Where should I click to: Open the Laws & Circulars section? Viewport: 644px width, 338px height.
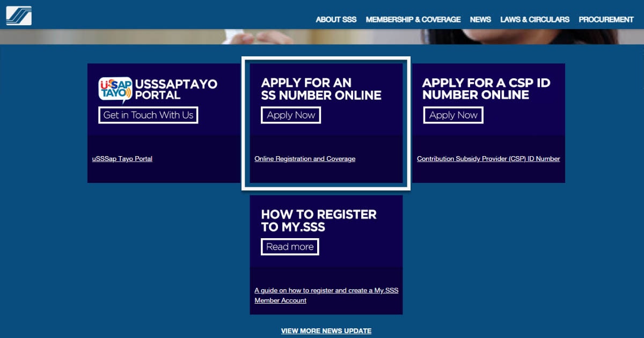point(535,19)
